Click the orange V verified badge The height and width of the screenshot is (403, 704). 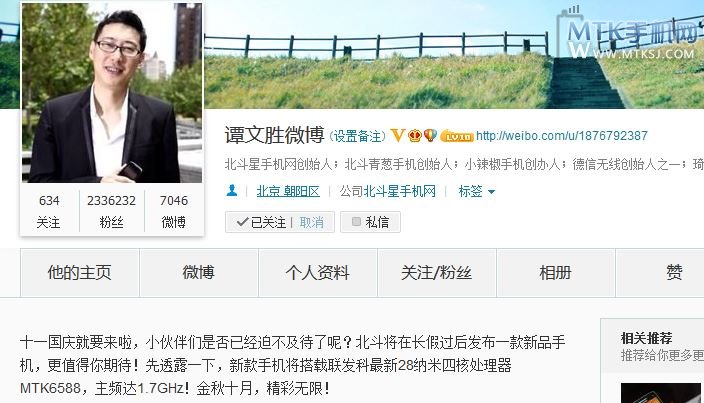coord(398,135)
